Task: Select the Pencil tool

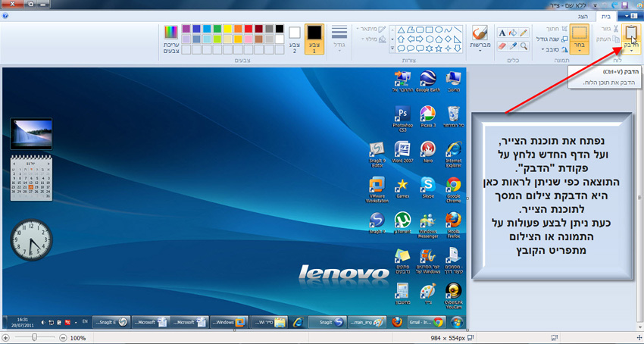Action: pos(524,33)
